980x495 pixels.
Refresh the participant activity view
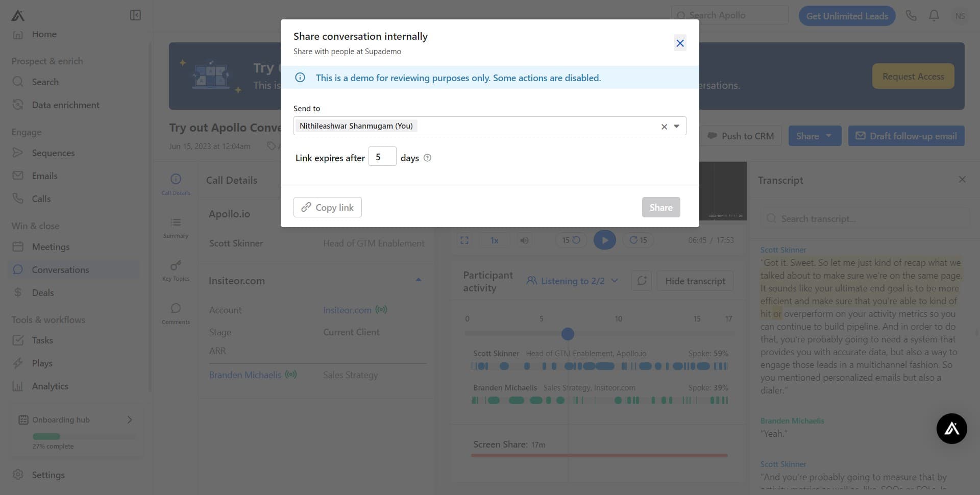(641, 281)
